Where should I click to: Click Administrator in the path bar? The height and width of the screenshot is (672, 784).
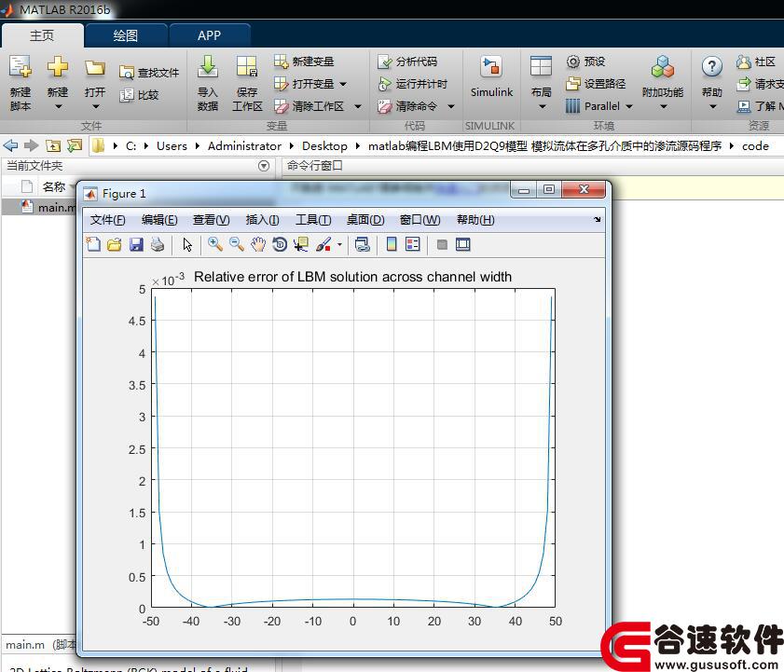click(x=244, y=146)
